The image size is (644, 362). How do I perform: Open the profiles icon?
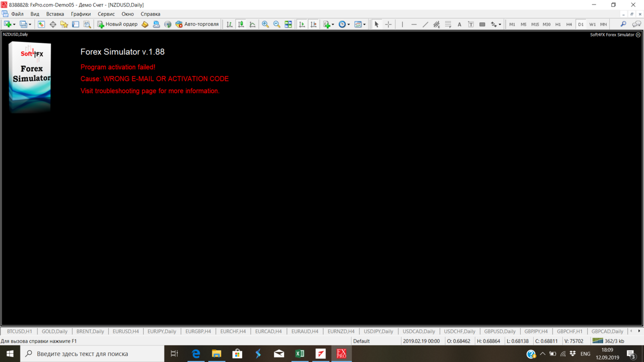[23, 24]
